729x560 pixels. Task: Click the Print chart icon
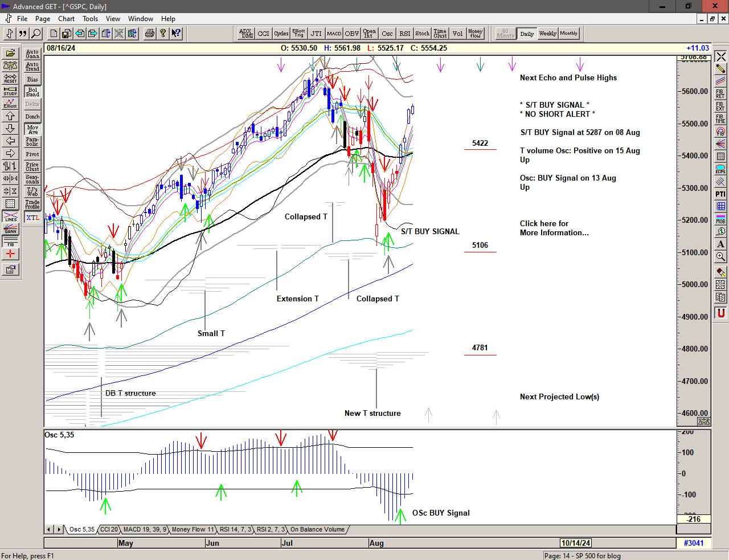pos(149,34)
